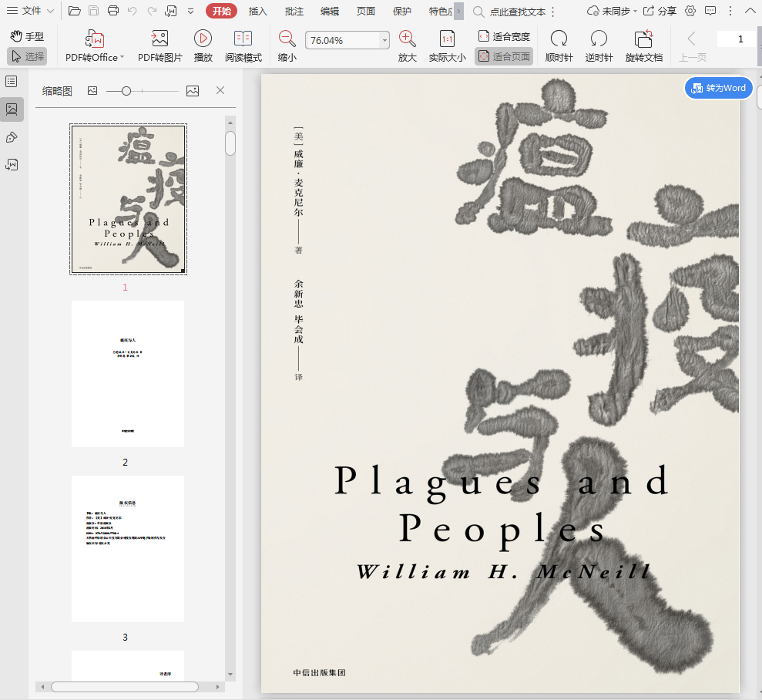
Task: Enable the hand tool (手型) mode
Action: point(27,36)
